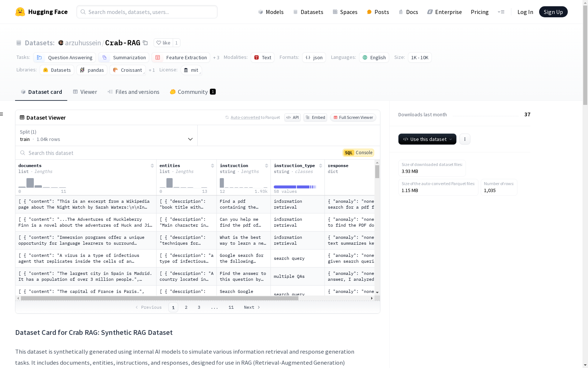The width and height of the screenshot is (588, 368).
Task: Open the Use this dataset dropdown
Action: [x=427, y=139]
